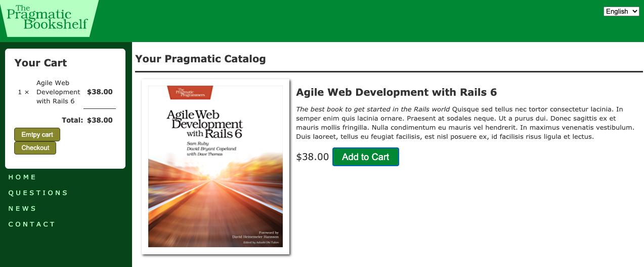Click the cart quantity 1 ×
The image size is (644, 267).
tap(23, 92)
